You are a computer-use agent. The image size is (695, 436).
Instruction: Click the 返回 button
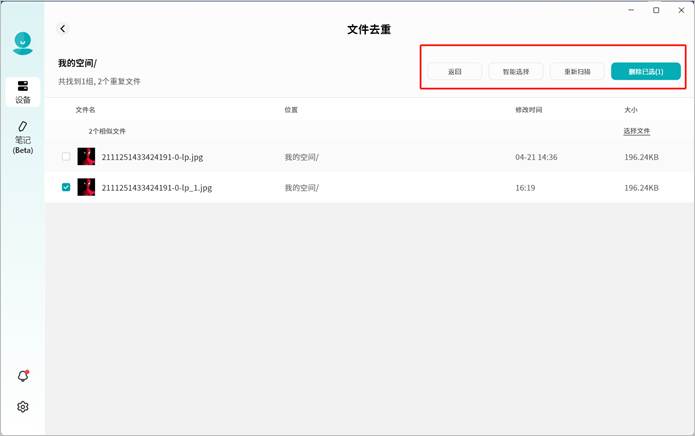(x=455, y=71)
